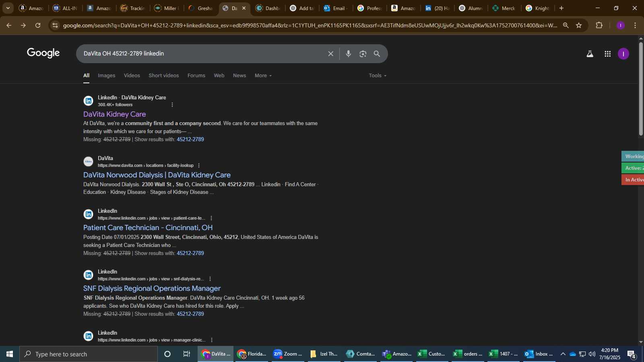Open Google Lens image search icon
The width and height of the screenshot is (644, 362).
coord(363,54)
